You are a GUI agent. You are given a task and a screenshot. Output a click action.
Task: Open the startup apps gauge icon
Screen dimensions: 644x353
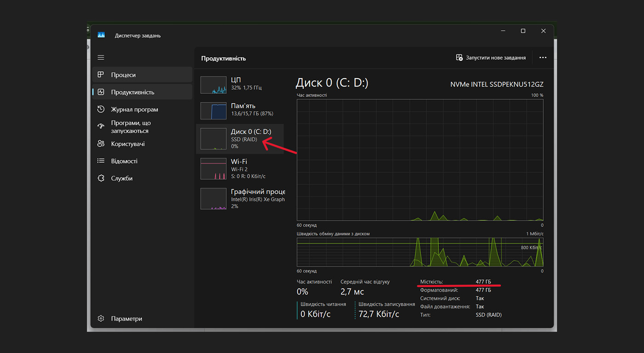(101, 126)
